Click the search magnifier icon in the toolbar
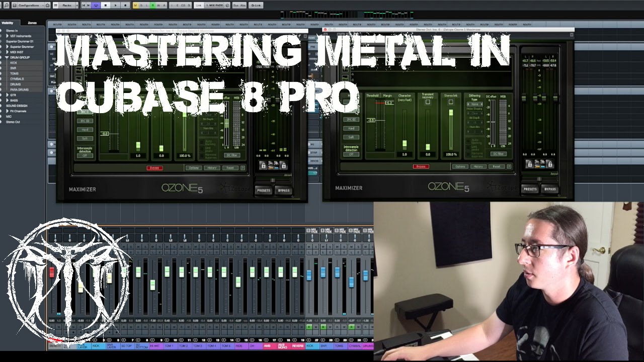This screenshot has width=644, height=362. click(6, 5)
